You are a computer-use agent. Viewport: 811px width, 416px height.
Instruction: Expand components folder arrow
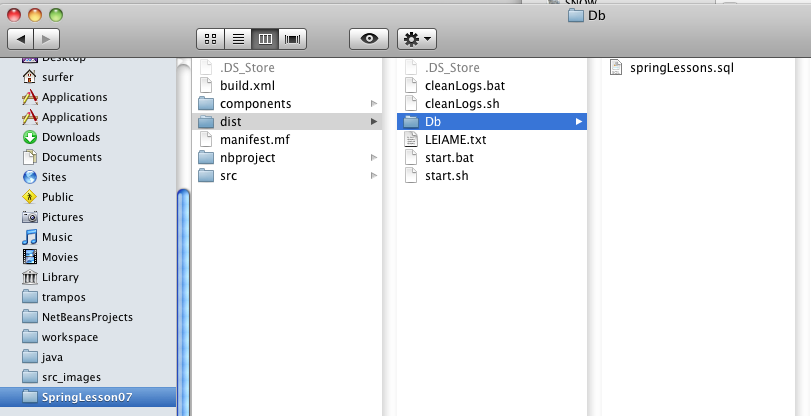[x=373, y=103]
